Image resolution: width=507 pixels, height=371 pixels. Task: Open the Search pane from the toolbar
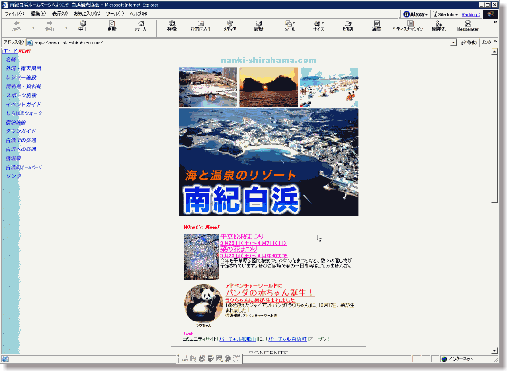coord(172,26)
